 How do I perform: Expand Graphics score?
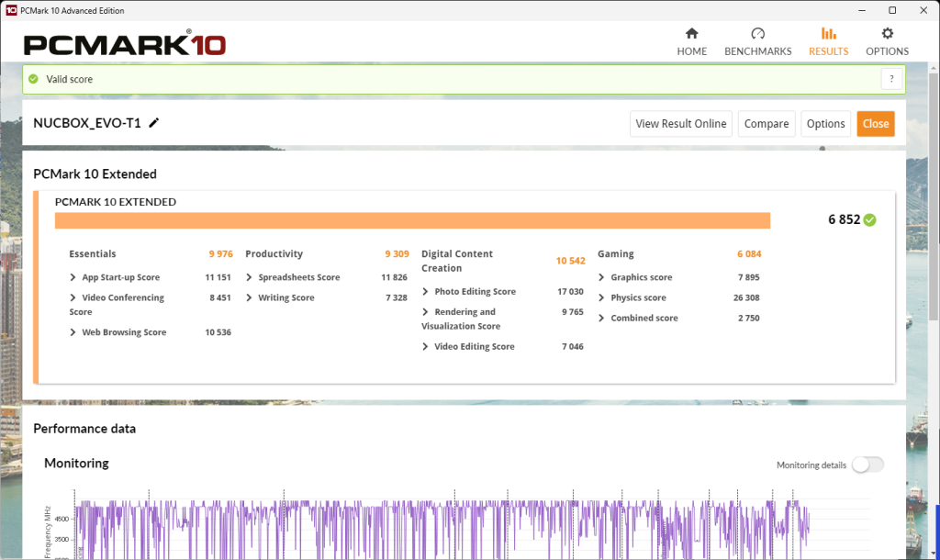601,277
